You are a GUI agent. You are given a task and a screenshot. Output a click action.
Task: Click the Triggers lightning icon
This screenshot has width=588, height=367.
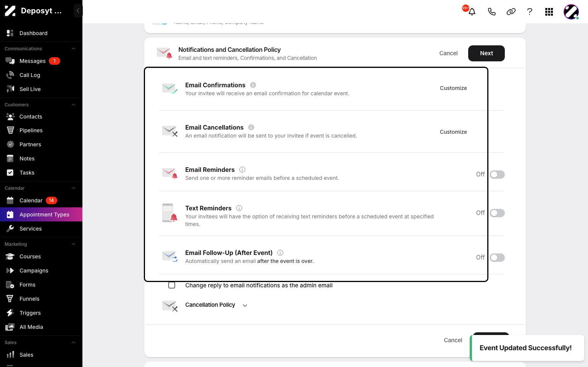click(10, 313)
